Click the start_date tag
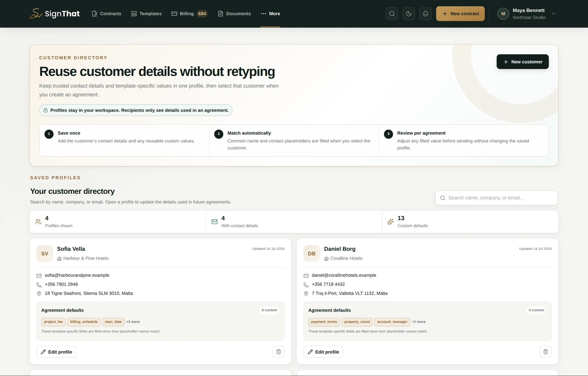The image size is (588, 376). pos(113,322)
